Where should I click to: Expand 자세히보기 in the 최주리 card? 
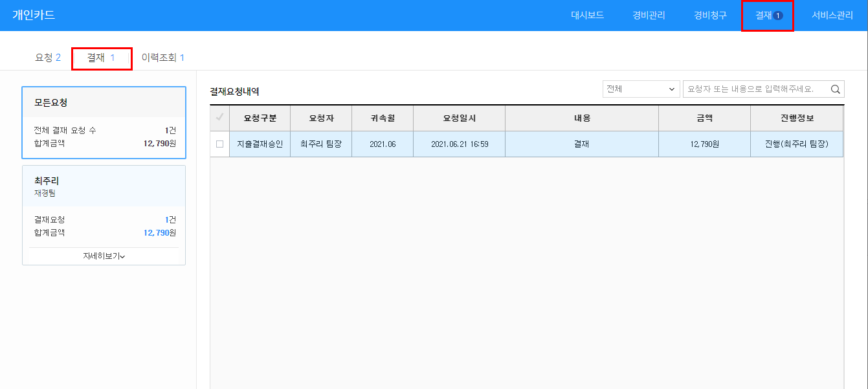(104, 256)
